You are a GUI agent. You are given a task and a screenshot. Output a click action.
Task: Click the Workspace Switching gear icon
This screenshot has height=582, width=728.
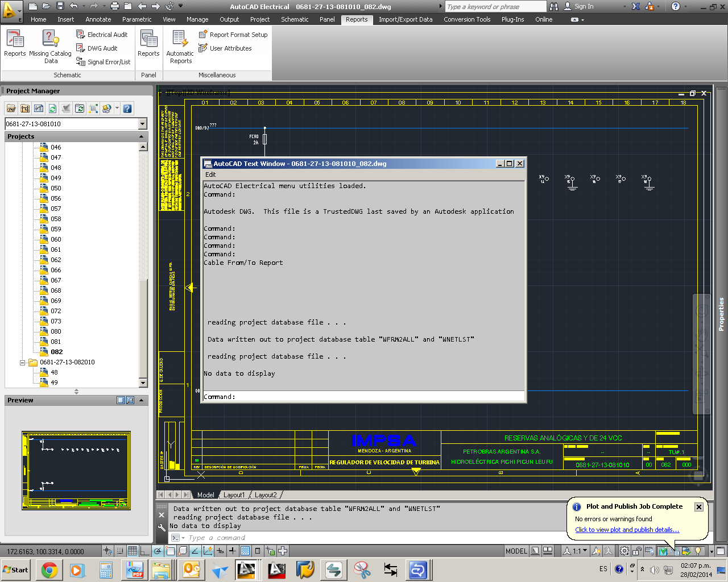tap(624, 551)
